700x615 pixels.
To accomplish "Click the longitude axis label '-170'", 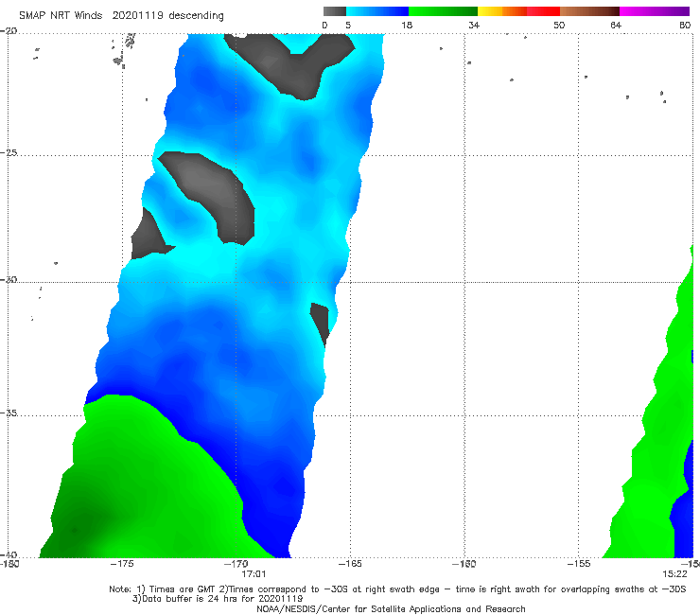I will point(236,564).
